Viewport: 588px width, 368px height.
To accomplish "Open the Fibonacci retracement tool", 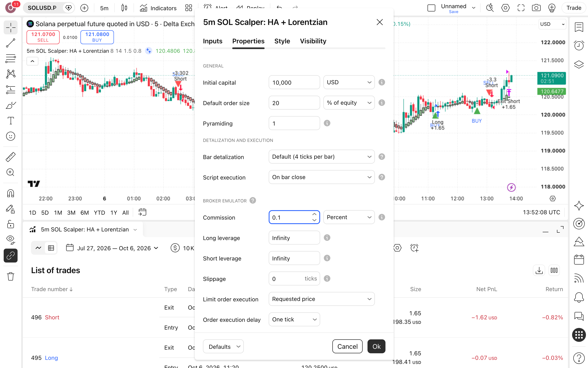I will 10,58.
